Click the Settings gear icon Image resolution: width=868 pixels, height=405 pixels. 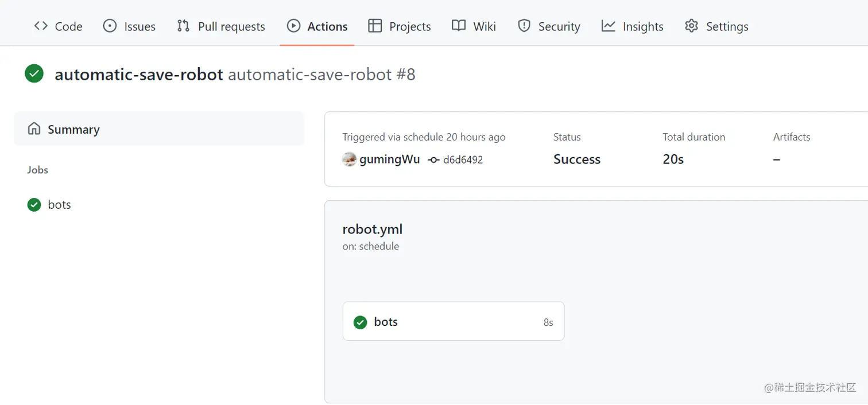(x=691, y=26)
